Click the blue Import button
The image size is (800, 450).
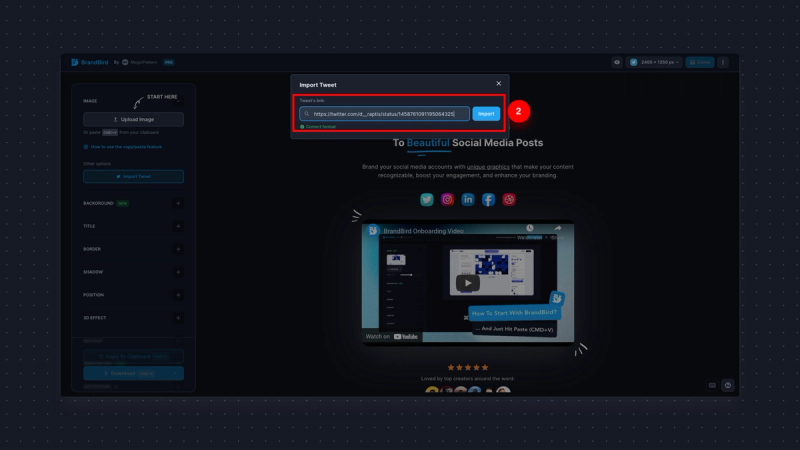(486, 114)
